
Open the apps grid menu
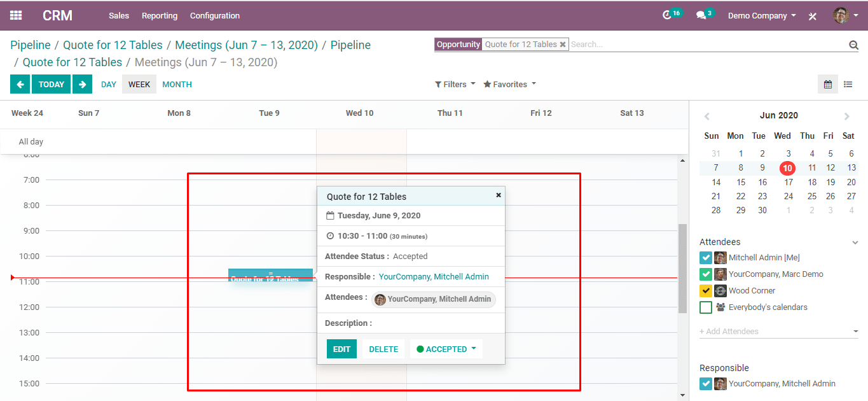coord(16,15)
